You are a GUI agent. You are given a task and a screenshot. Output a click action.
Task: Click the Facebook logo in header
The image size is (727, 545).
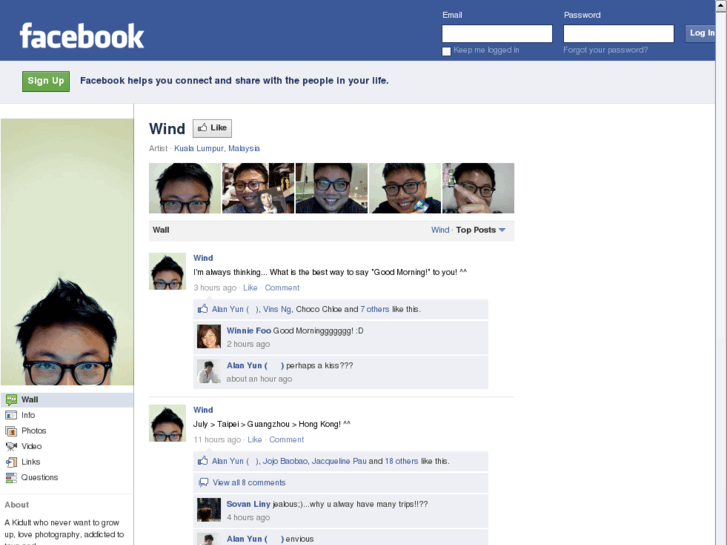point(82,36)
